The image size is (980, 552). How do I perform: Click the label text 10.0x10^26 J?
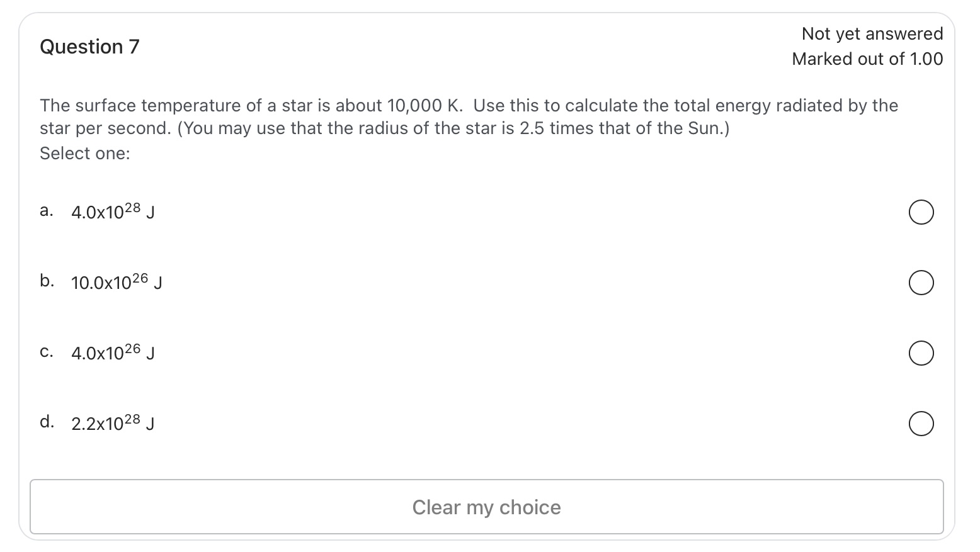click(117, 283)
